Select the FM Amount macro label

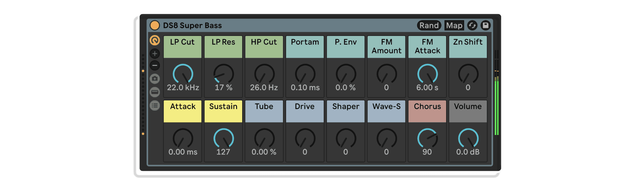tap(386, 47)
